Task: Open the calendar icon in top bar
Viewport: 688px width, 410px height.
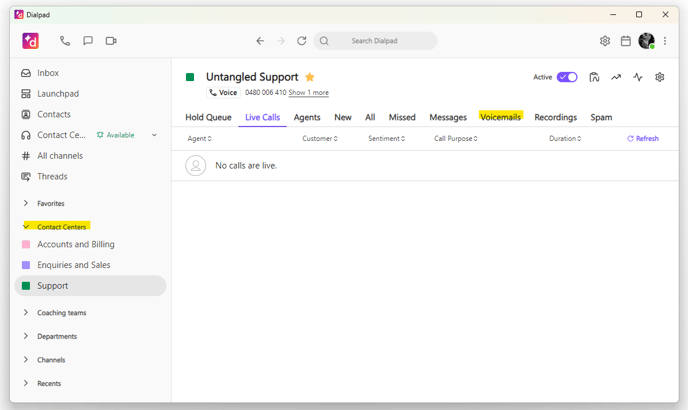Action: pyautogui.click(x=626, y=41)
